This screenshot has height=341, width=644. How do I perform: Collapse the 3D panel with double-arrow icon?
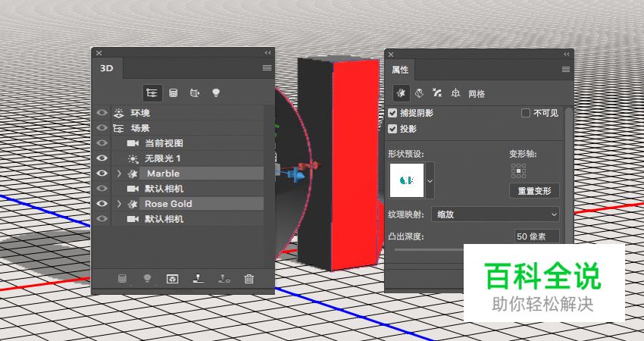267,52
